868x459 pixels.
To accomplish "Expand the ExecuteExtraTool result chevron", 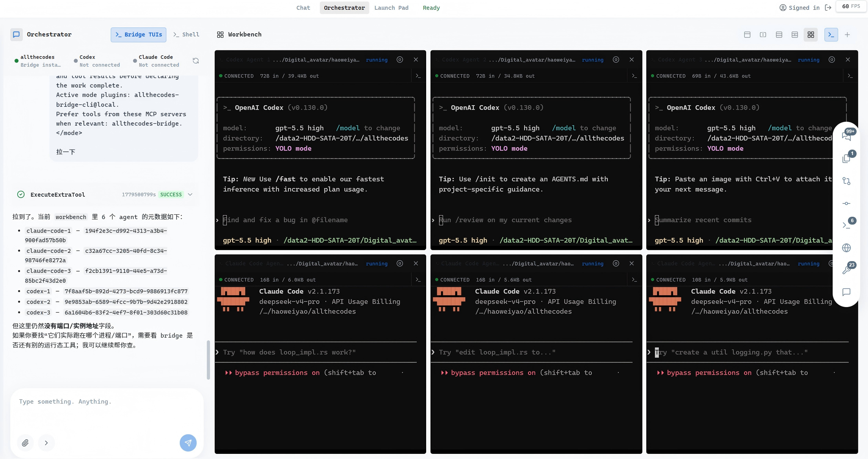I will point(190,194).
